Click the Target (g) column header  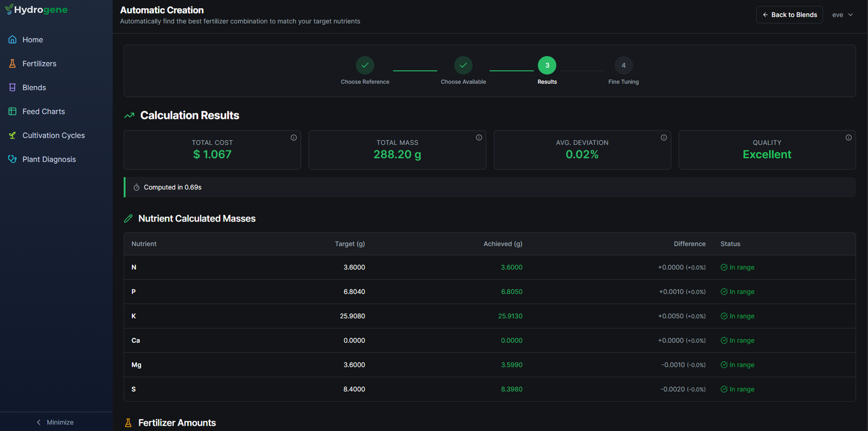click(350, 244)
